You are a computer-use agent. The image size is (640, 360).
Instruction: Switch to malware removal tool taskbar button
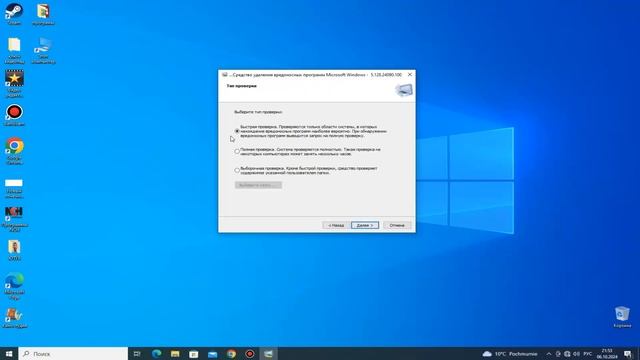[268, 353]
